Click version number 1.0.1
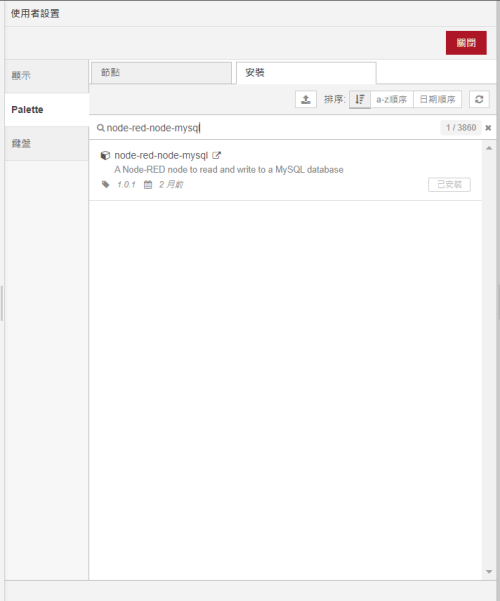 coord(126,184)
